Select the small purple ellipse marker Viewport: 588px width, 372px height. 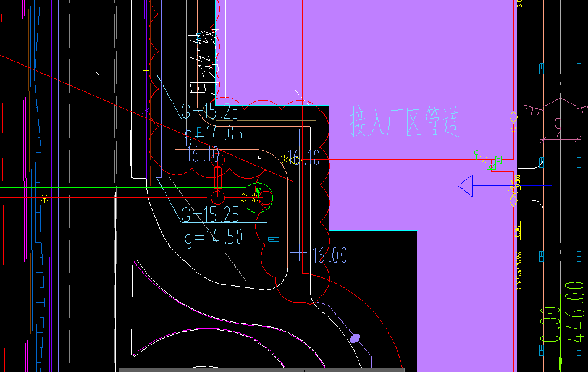point(355,338)
